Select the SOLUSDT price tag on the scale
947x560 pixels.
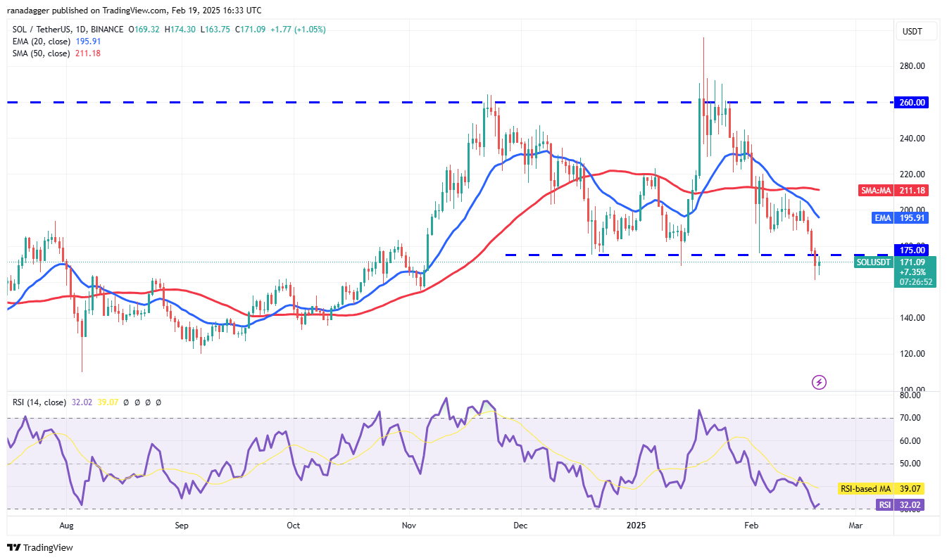point(872,262)
